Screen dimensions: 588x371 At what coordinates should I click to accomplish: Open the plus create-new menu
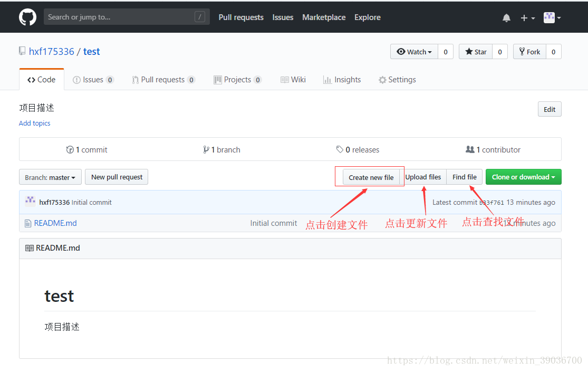pyautogui.click(x=528, y=17)
